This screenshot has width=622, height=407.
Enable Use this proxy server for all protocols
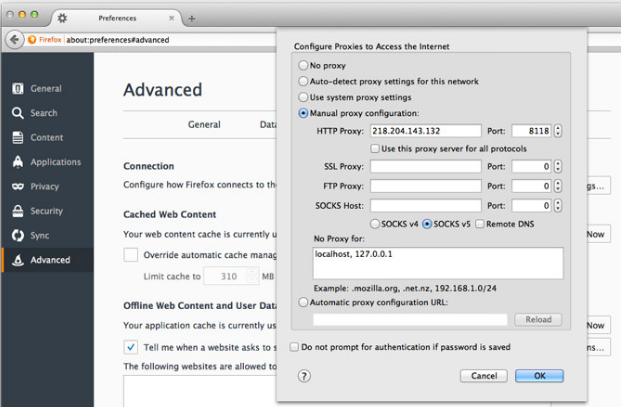point(375,148)
